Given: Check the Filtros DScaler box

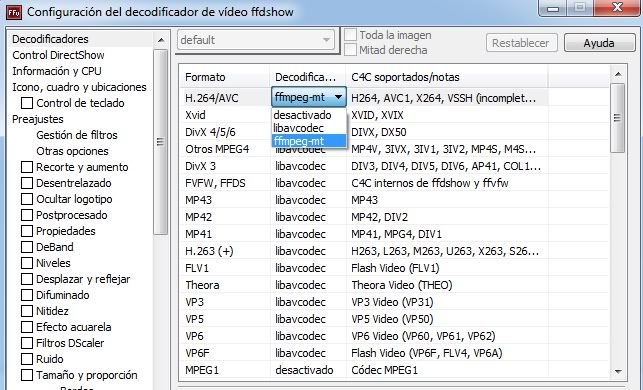Looking at the screenshot, I should (27, 343).
